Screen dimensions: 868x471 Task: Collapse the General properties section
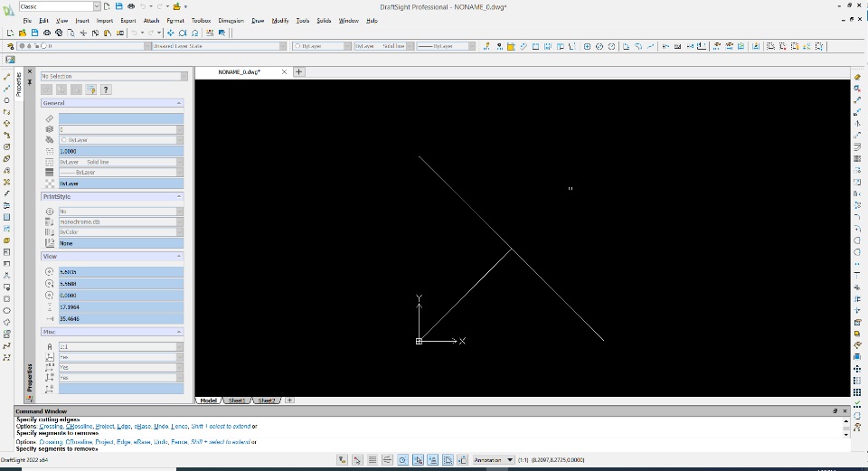179,103
